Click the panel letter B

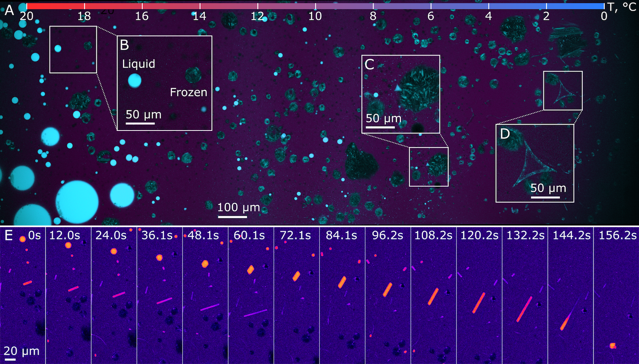(125, 45)
